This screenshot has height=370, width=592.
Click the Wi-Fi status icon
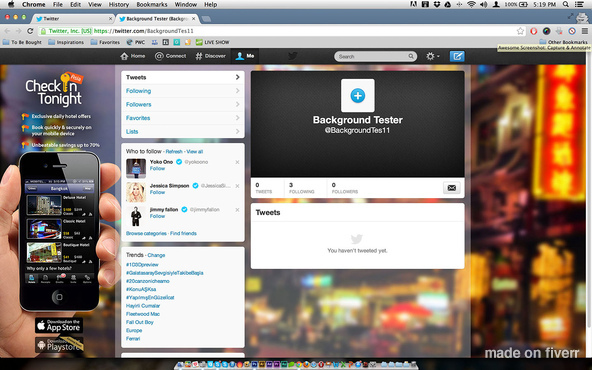(x=471, y=5)
